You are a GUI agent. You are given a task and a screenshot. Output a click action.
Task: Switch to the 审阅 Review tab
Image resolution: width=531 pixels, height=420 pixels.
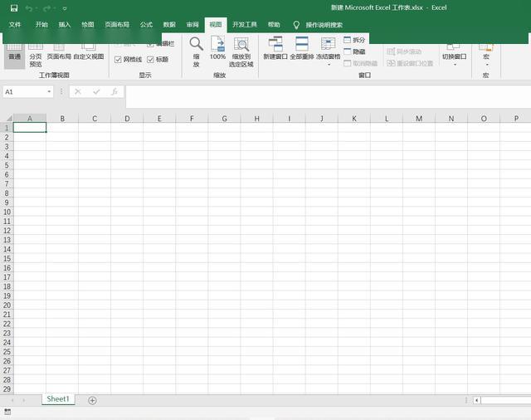(192, 25)
